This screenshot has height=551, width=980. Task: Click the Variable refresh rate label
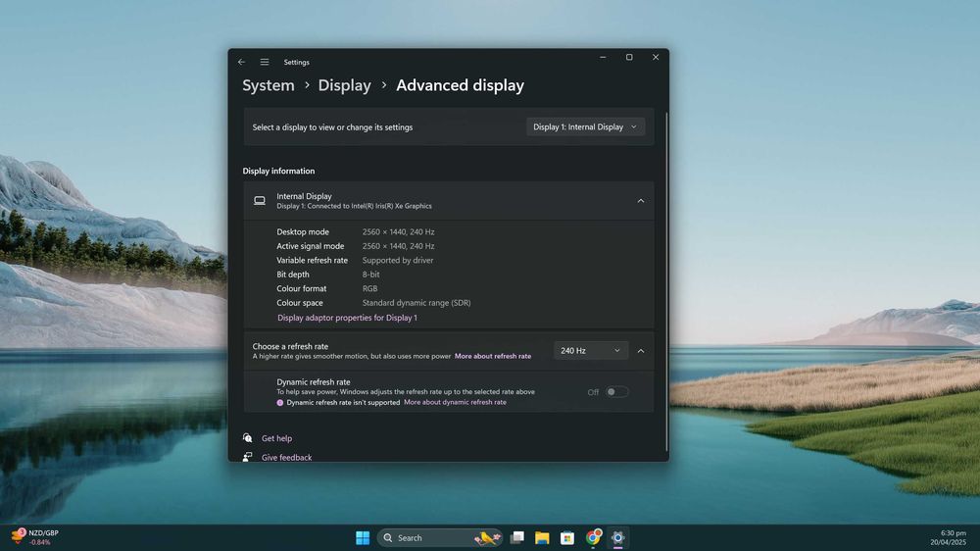(312, 260)
